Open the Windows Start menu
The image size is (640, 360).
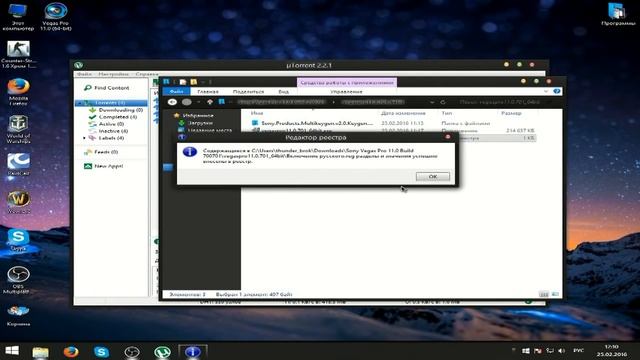point(12,351)
